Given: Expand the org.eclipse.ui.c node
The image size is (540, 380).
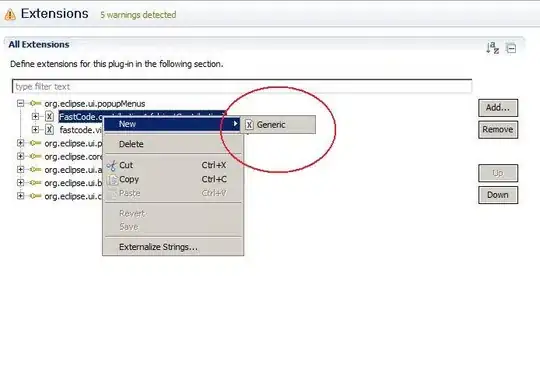Looking at the screenshot, I should point(21,196).
